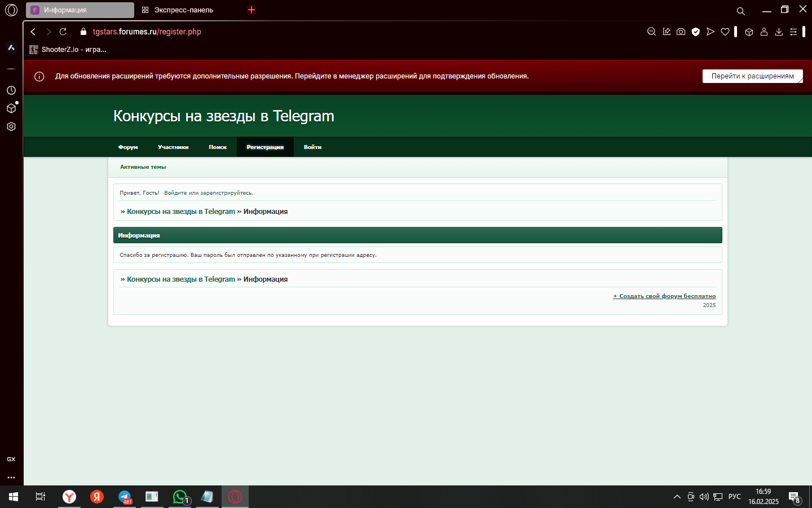Click the Активные темы link
This screenshot has height=508, width=812.
[x=143, y=167]
